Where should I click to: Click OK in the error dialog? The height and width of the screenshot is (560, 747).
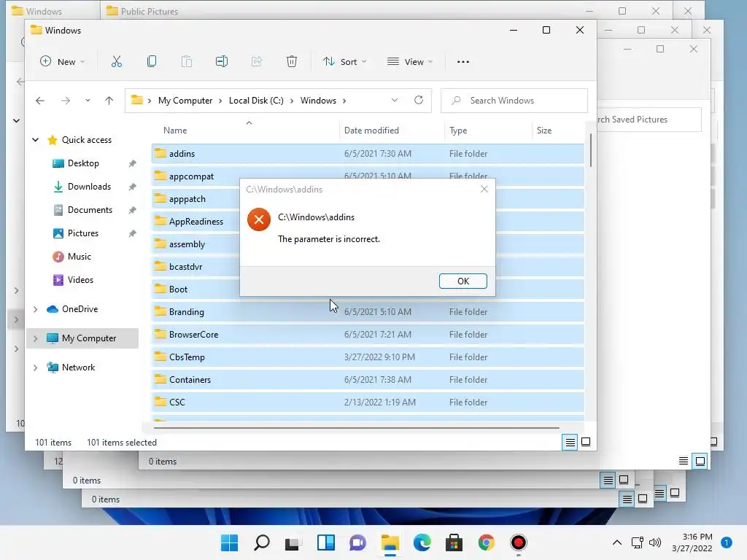(x=463, y=281)
